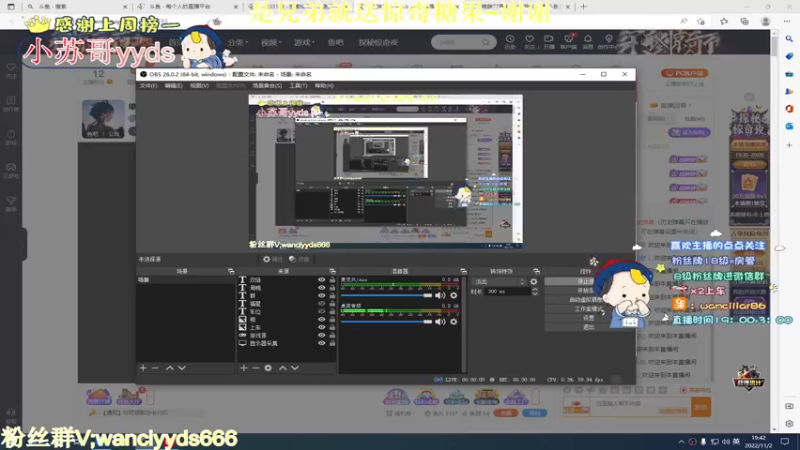Viewport: 800px width, 450px height.
Task: Mute the 麦克风/Aux speaker icon
Action: pyautogui.click(x=440, y=295)
